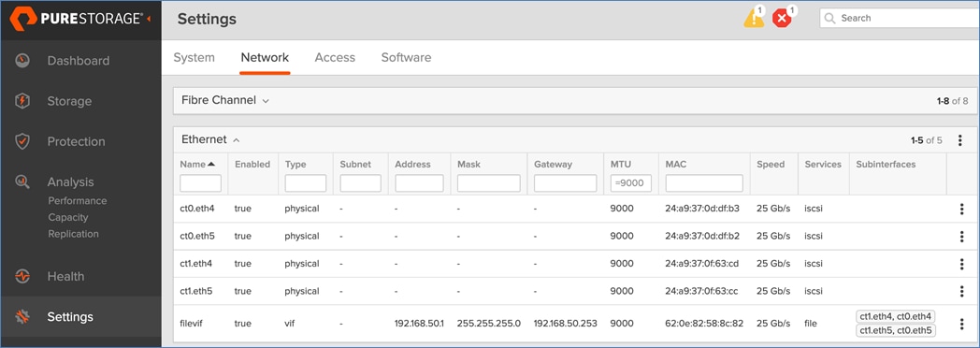Click the MAC filter field
The width and height of the screenshot is (980, 348).
704,183
